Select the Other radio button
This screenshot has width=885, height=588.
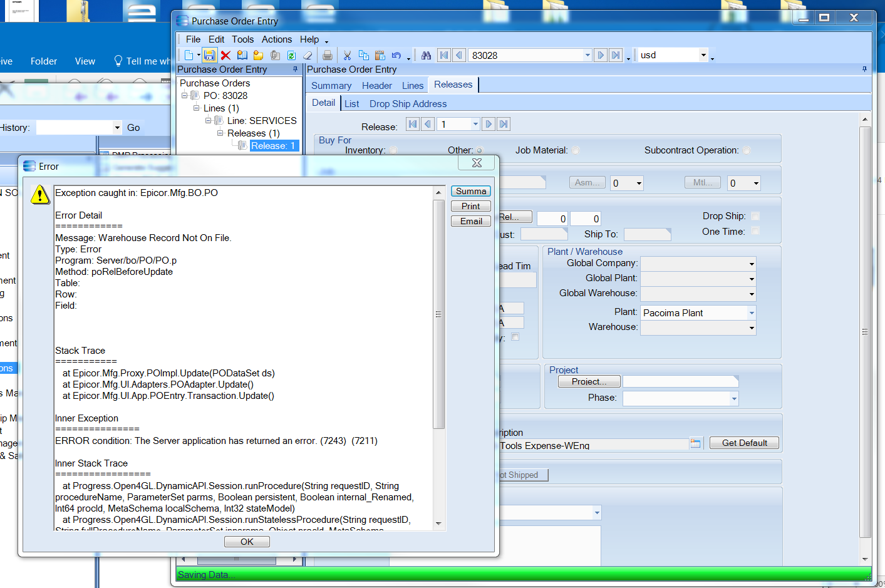(480, 150)
